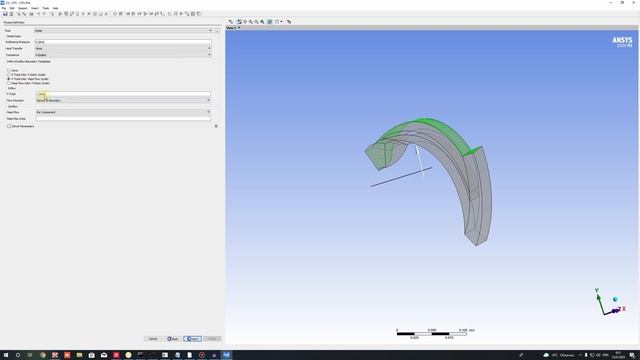Click the weather icon in system tray
640x360 pixels.
click(546, 355)
